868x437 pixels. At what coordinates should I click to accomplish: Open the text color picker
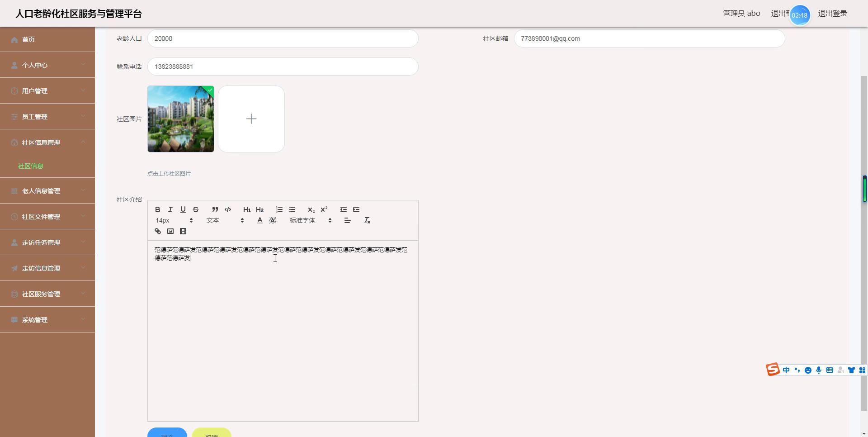tap(260, 220)
